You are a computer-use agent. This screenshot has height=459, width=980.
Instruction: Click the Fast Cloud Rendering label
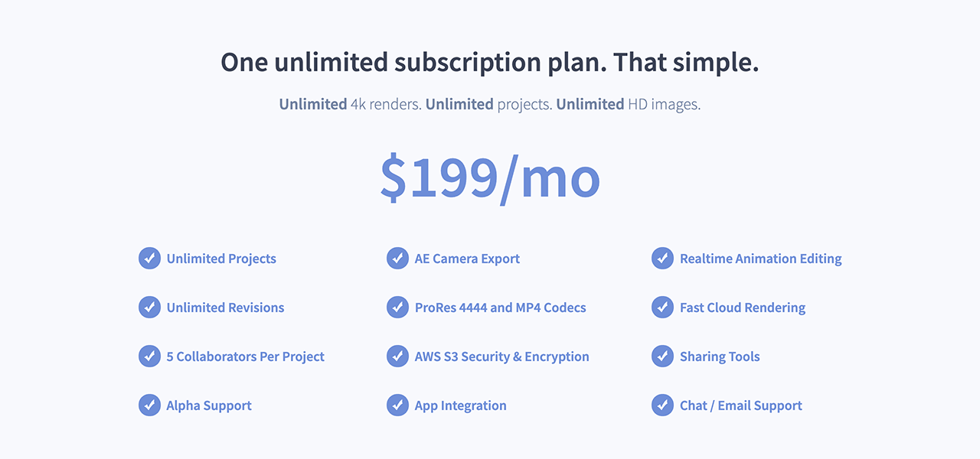click(742, 308)
